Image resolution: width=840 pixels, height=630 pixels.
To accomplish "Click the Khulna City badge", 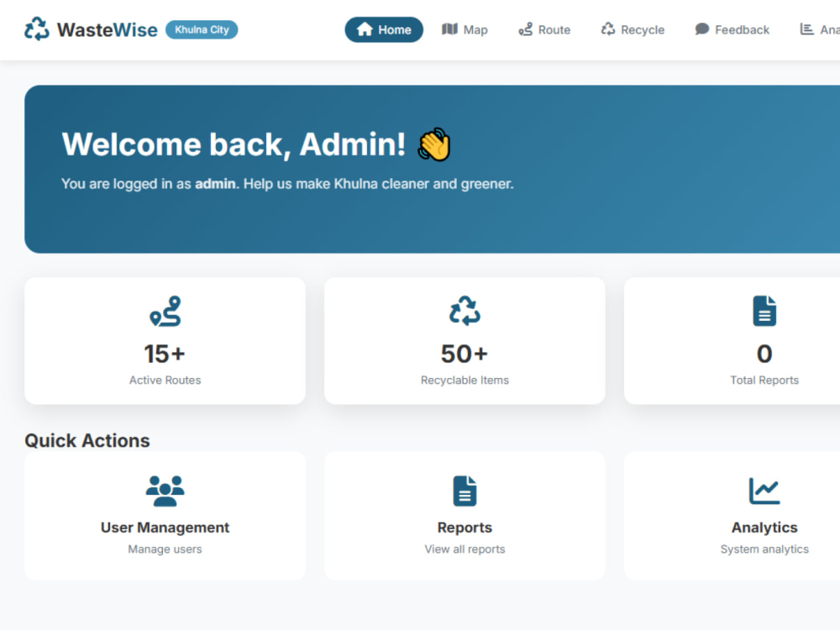I will (202, 29).
